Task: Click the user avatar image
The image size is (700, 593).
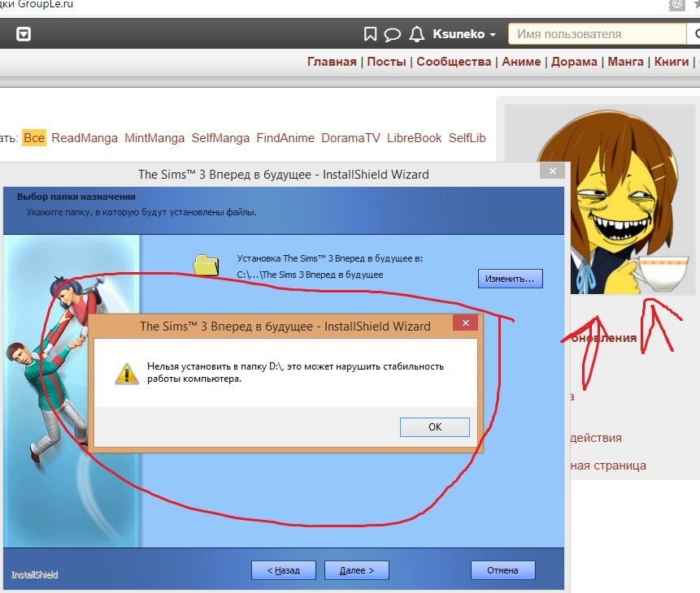Action: [x=599, y=200]
